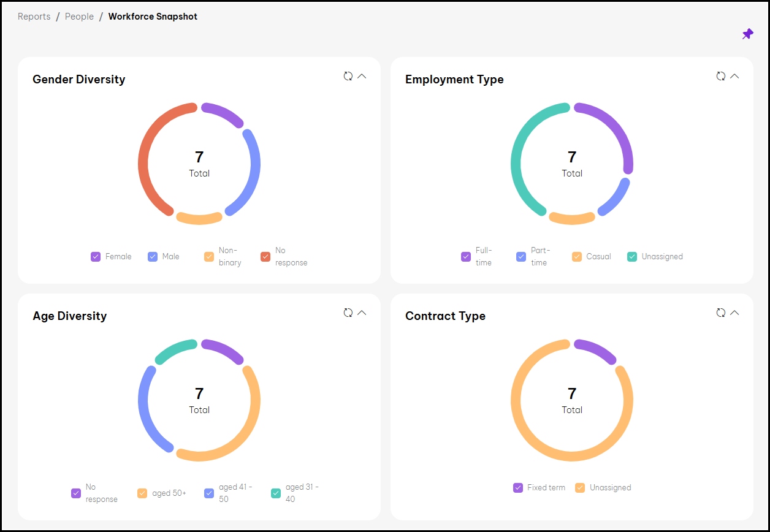Click the orange No response donut segment
The width and height of the screenshot is (770, 532).
point(145,159)
